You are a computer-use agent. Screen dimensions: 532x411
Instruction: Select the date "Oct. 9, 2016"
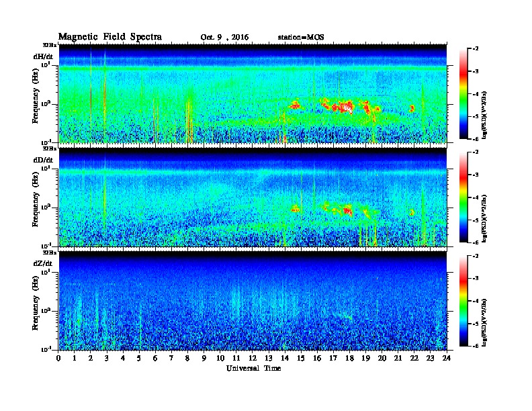pos(224,38)
